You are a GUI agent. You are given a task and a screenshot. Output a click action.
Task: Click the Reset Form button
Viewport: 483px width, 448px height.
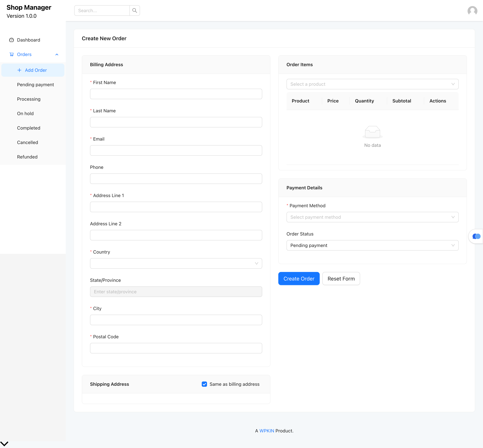tap(341, 279)
